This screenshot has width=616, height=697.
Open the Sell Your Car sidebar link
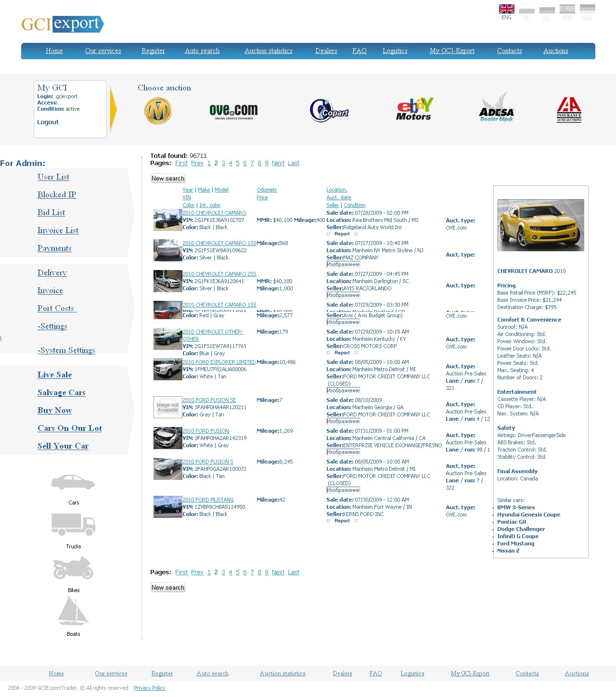pos(63,446)
